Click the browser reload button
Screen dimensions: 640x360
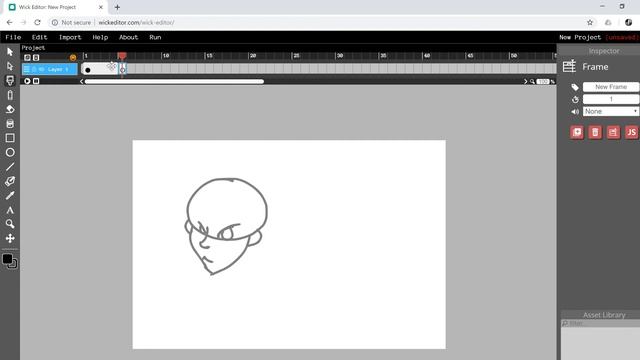click(37, 22)
